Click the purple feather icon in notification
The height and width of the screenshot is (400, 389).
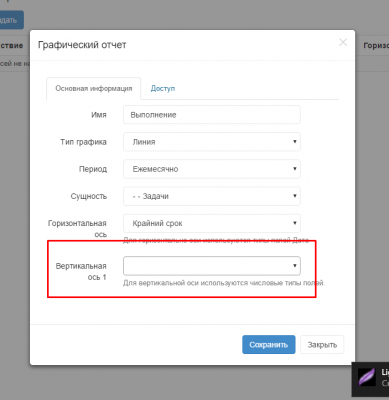point(366,377)
